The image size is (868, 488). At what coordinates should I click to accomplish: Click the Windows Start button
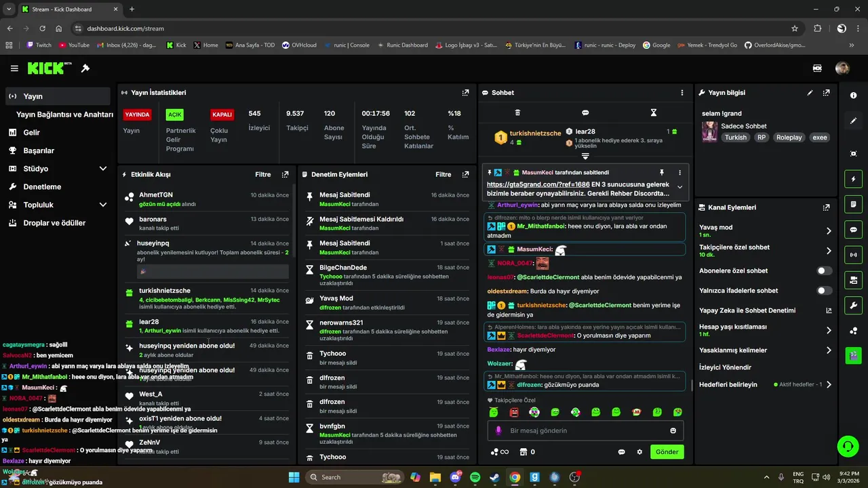[294, 477]
